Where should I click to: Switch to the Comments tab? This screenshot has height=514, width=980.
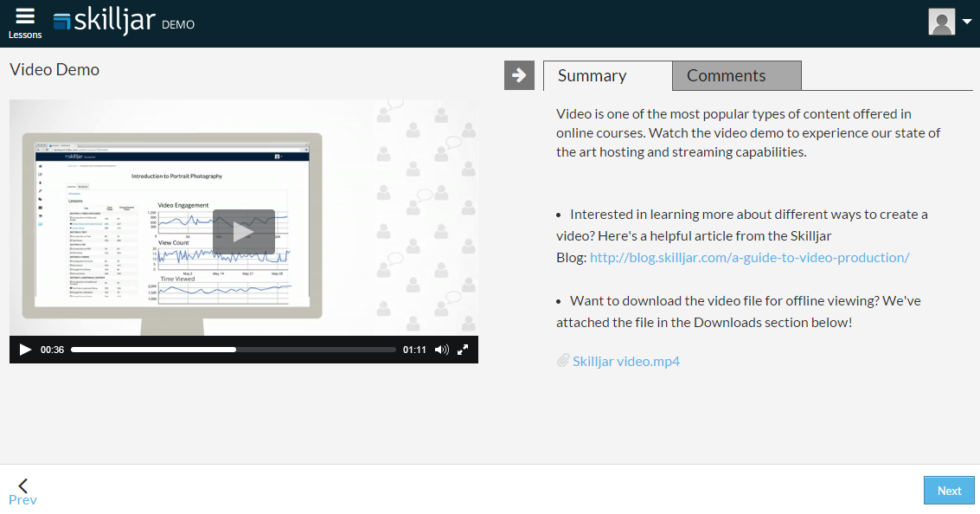click(736, 76)
